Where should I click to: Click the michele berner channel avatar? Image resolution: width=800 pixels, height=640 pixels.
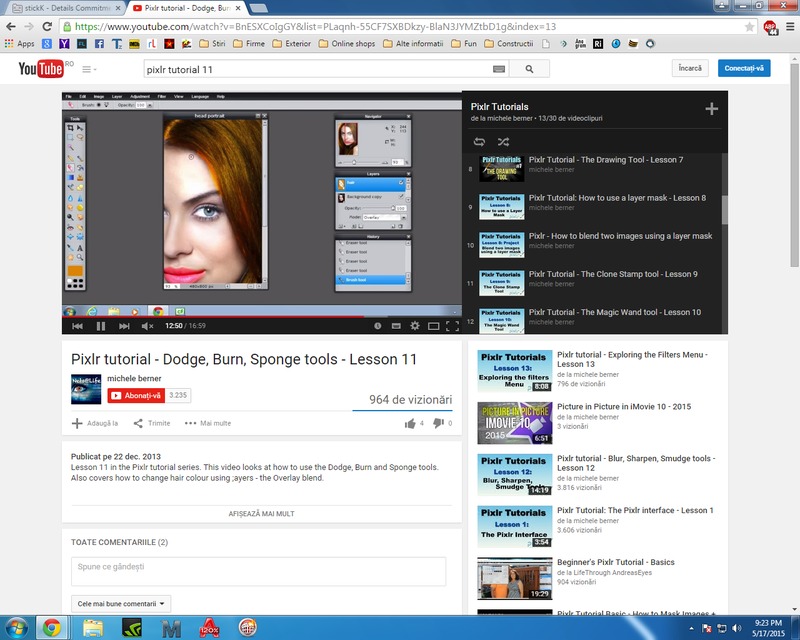(x=86, y=389)
